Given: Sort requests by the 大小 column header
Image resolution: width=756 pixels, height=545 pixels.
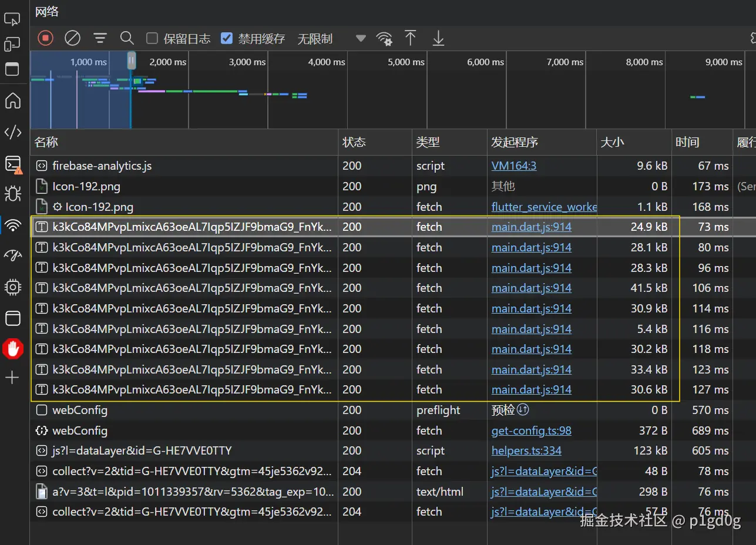Looking at the screenshot, I should tap(612, 142).
